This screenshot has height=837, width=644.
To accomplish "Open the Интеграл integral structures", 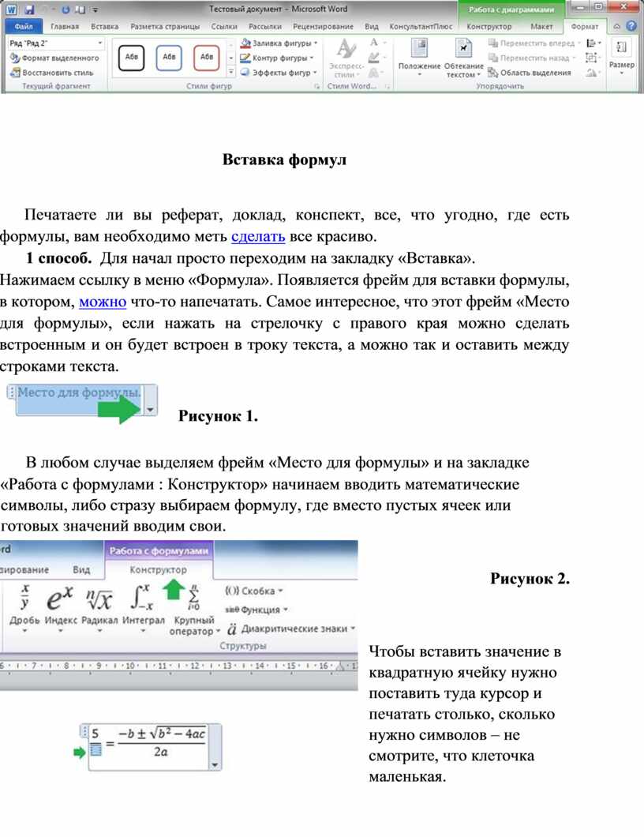I will 143,608.
